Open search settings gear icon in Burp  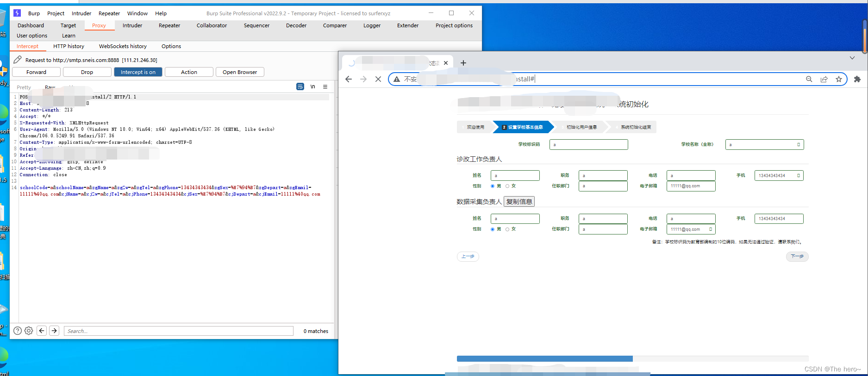29,331
